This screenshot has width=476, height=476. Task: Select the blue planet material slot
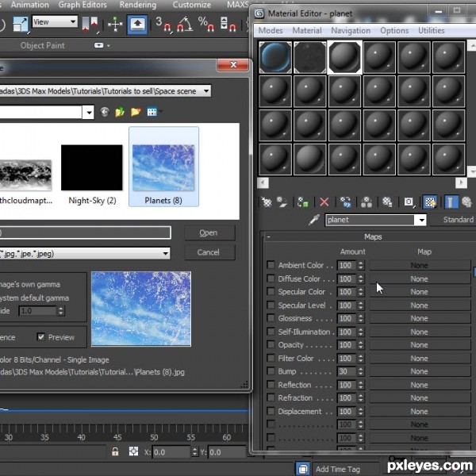point(275,57)
